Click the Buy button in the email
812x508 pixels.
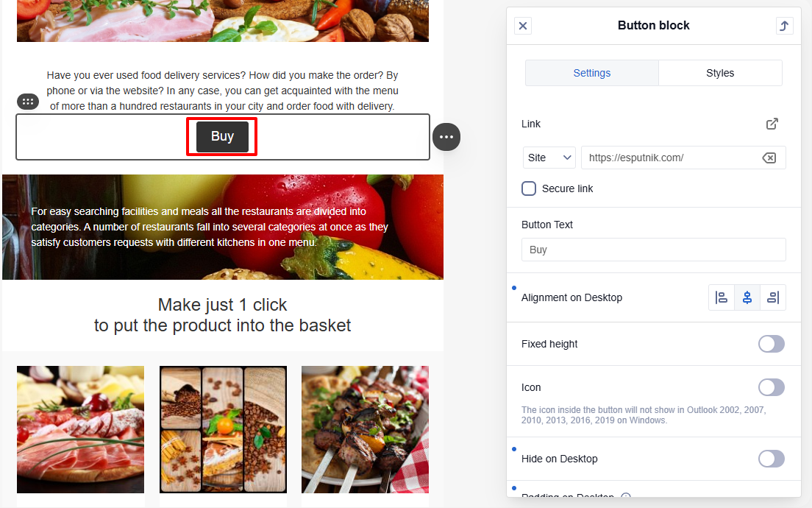(222, 137)
